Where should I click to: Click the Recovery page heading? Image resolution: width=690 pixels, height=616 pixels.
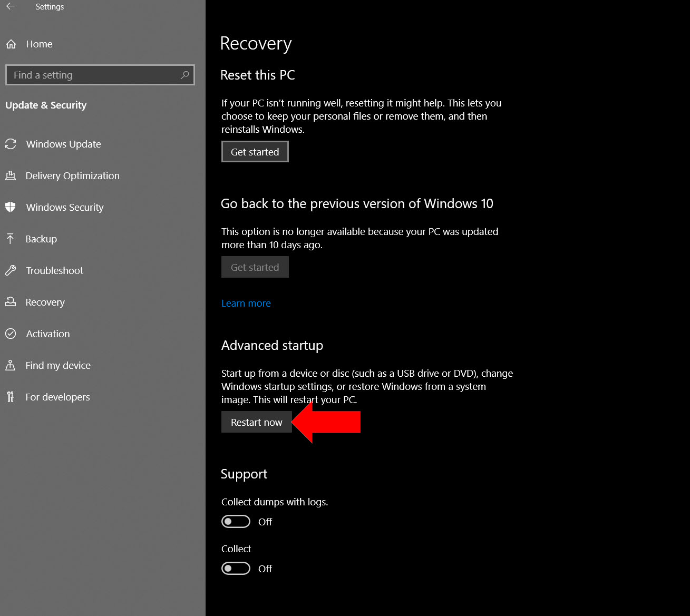256,43
